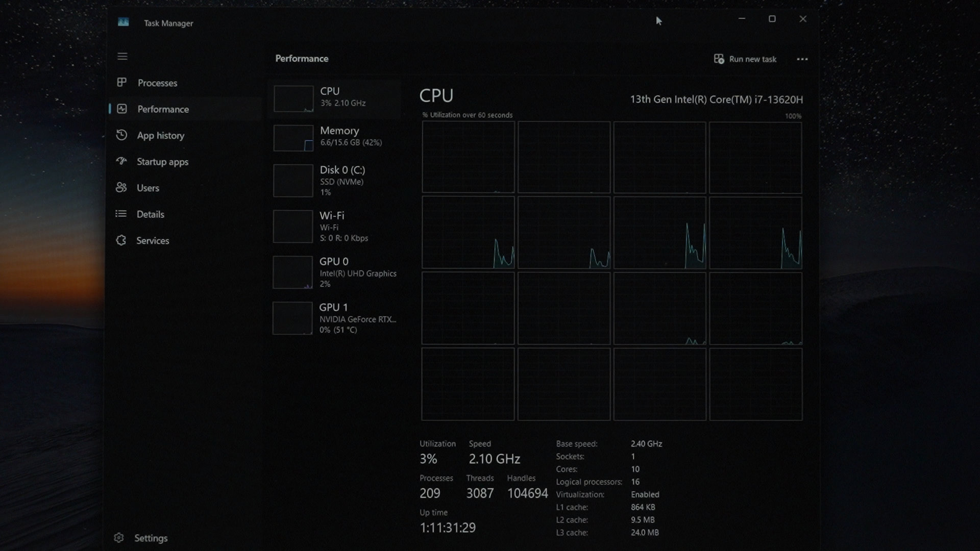The image size is (980, 551).
Task: Click the Processes grid icon
Action: pos(121,82)
